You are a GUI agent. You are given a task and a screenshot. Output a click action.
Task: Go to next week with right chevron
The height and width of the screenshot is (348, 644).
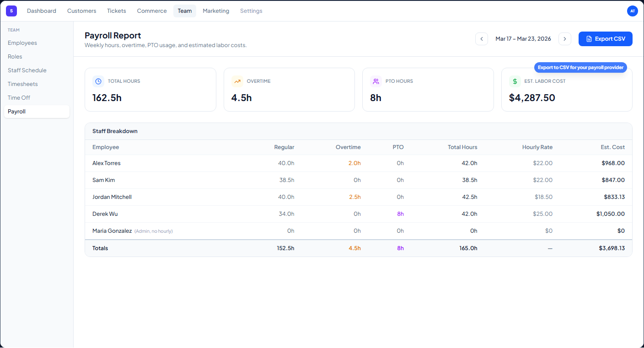pyautogui.click(x=565, y=39)
